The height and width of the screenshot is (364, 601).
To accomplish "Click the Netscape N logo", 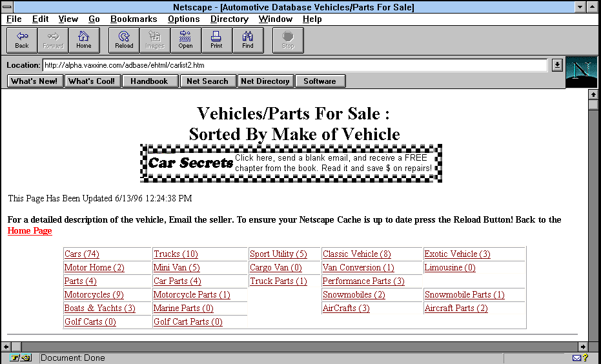I will (581, 72).
